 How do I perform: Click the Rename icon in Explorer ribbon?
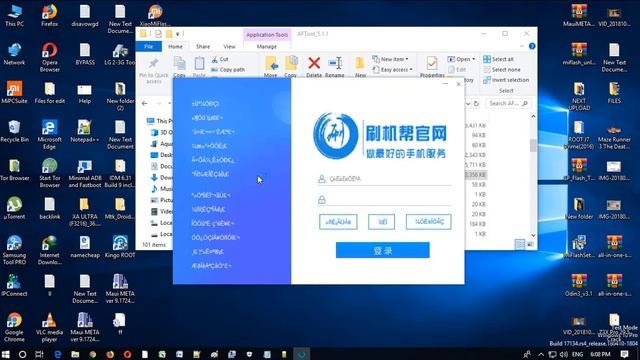[335, 67]
